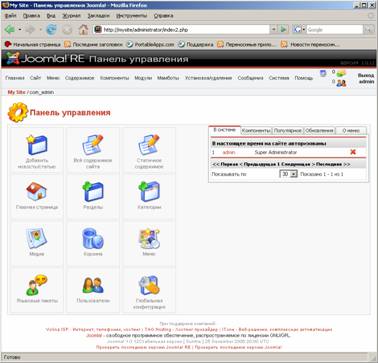This screenshot has height=363, width=378.
Task: Click the search magnifier button
Action: pyautogui.click(x=369, y=30)
